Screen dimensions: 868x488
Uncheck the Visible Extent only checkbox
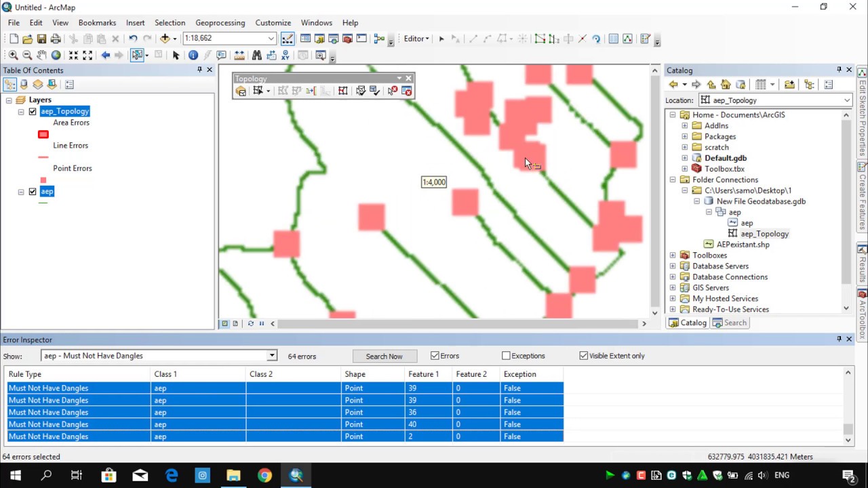click(584, 356)
